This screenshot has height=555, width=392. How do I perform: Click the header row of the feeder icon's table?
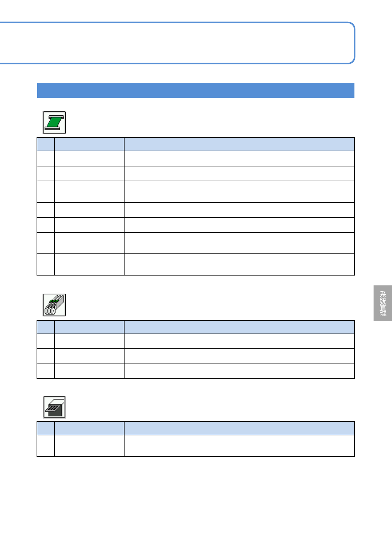tap(196, 327)
